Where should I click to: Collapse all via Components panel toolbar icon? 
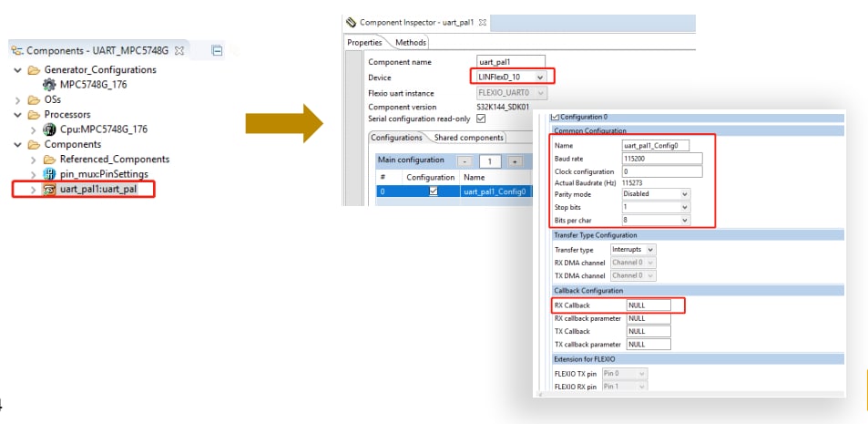click(x=217, y=51)
